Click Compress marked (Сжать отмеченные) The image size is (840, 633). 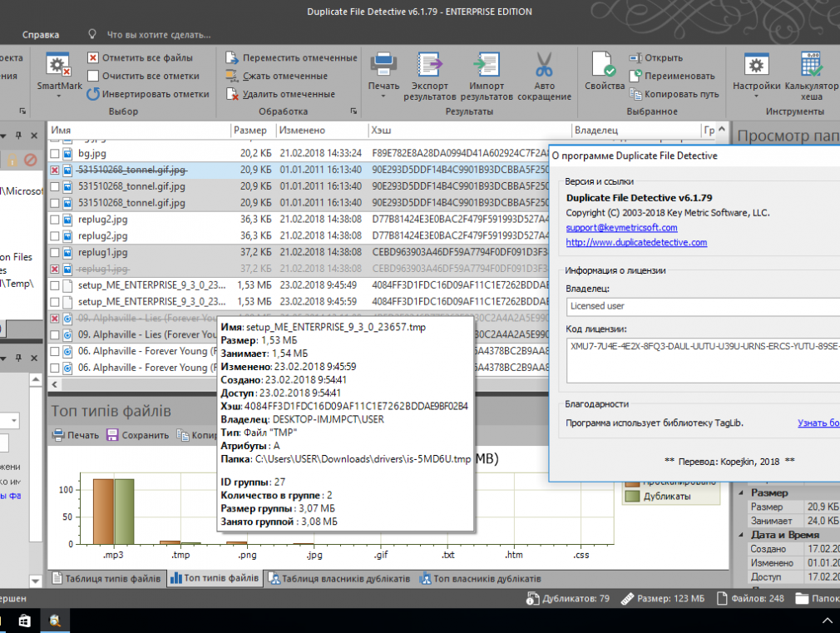click(276, 77)
